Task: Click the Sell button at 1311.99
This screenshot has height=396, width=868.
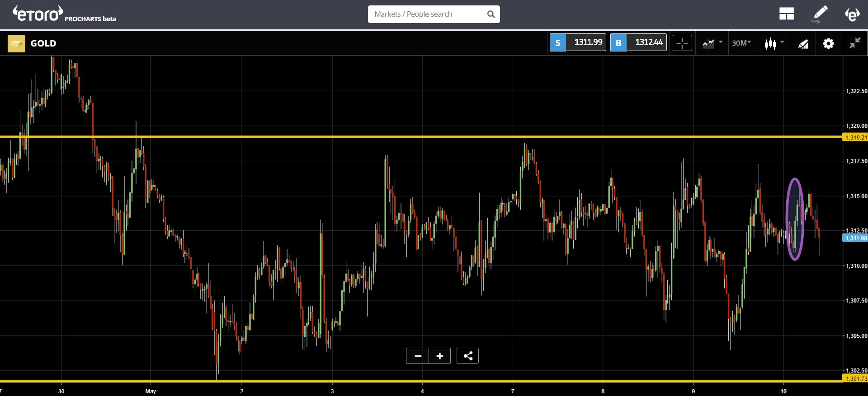Action: (578, 42)
